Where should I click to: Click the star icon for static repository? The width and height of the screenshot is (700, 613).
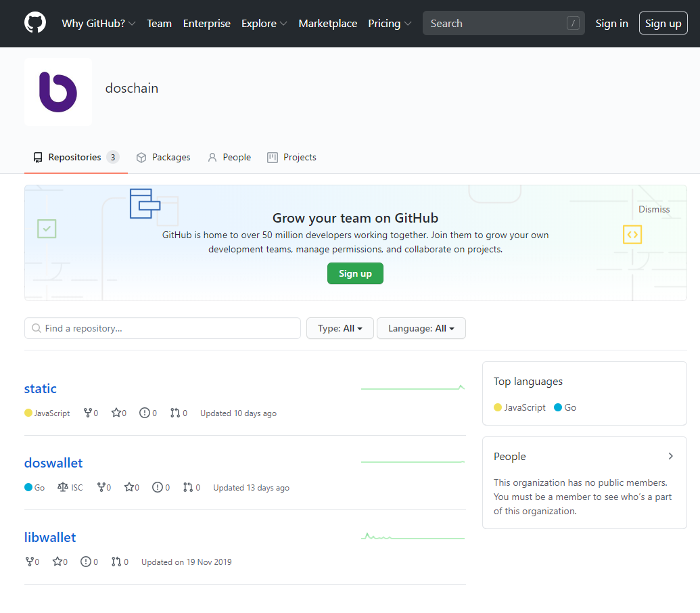click(x=116, y=413)
